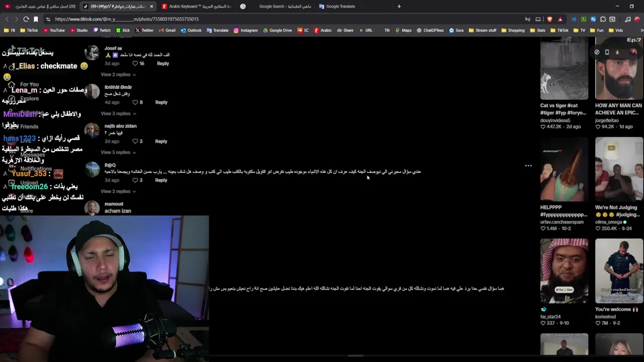
Task: Reply to najib abu zidan's comment
Action: [x=161, y=141]
